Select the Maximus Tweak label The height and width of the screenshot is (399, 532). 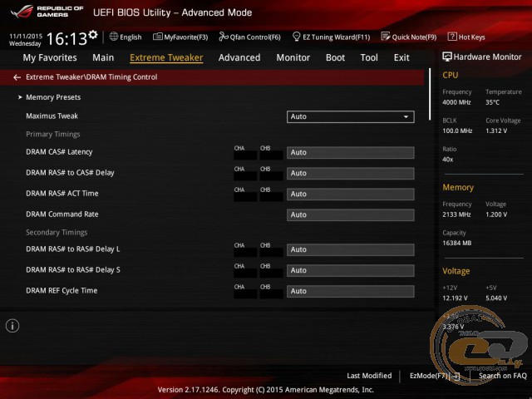pyautogui.click(x=52, y=116)
